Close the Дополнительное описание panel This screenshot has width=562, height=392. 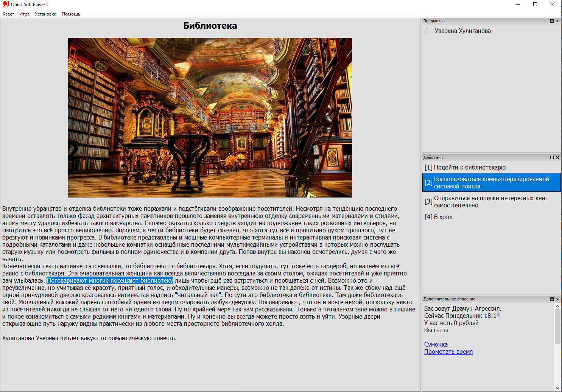tap(557, 299)
